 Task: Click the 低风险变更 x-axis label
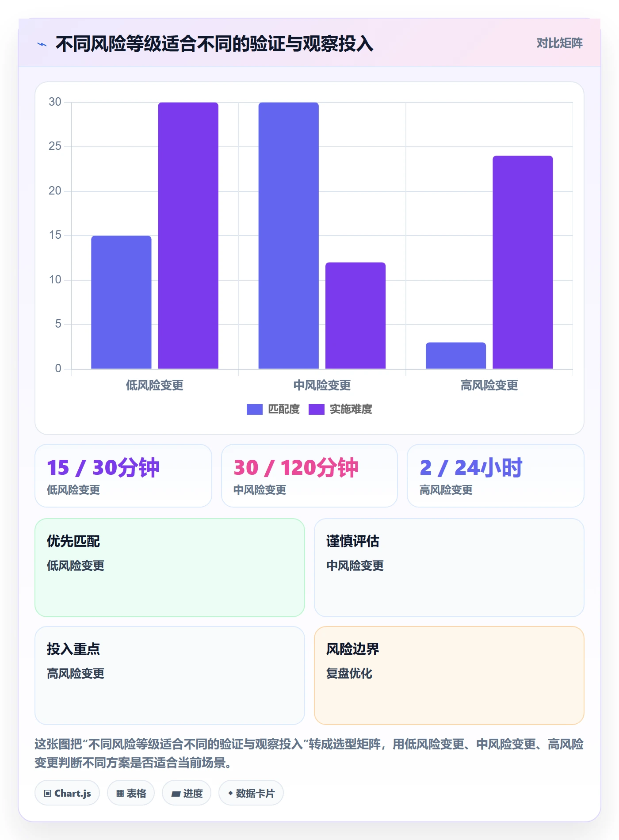[155, 386]
